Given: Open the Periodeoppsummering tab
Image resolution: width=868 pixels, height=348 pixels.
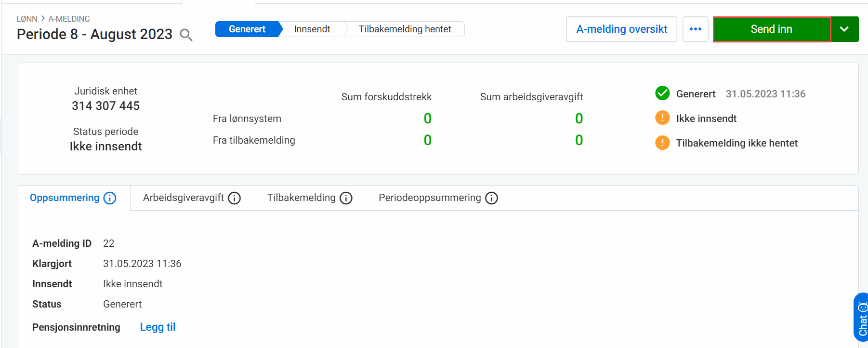Looking at the screenshot, I should coord(430,198).
